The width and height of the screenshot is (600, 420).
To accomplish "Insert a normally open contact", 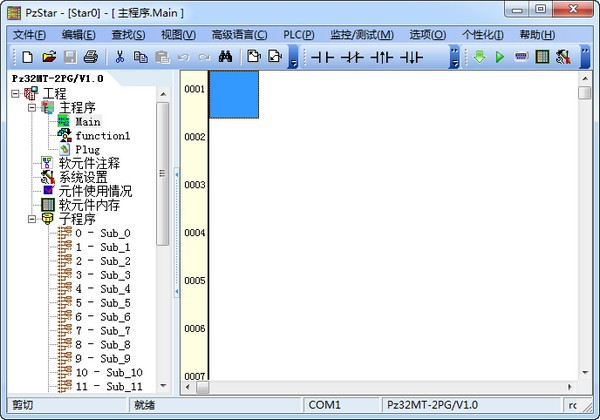I will coord(322,57).
